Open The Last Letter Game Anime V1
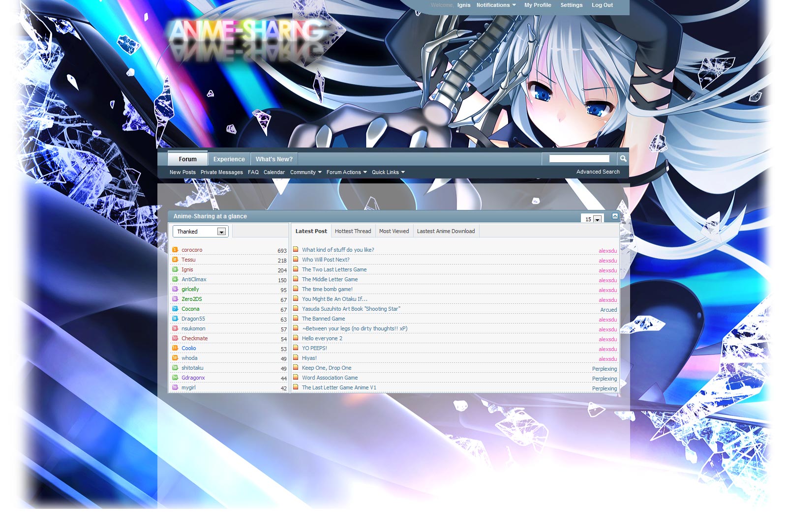Viewport: 787px width, 532px height. click(339, 387)
